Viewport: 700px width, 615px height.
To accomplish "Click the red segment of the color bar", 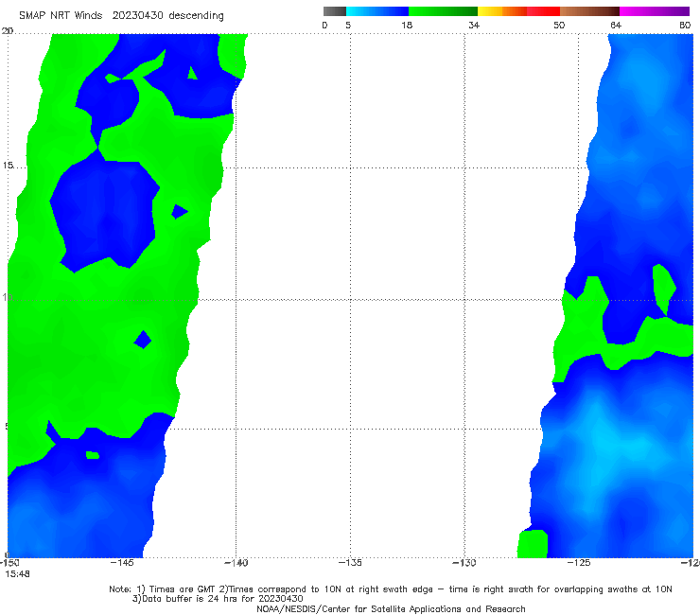I will [543, 11].
